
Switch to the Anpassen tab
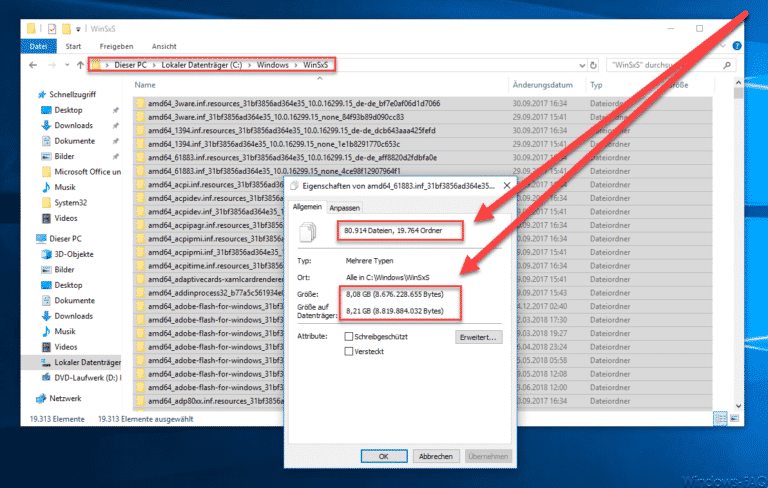[344, 208]
